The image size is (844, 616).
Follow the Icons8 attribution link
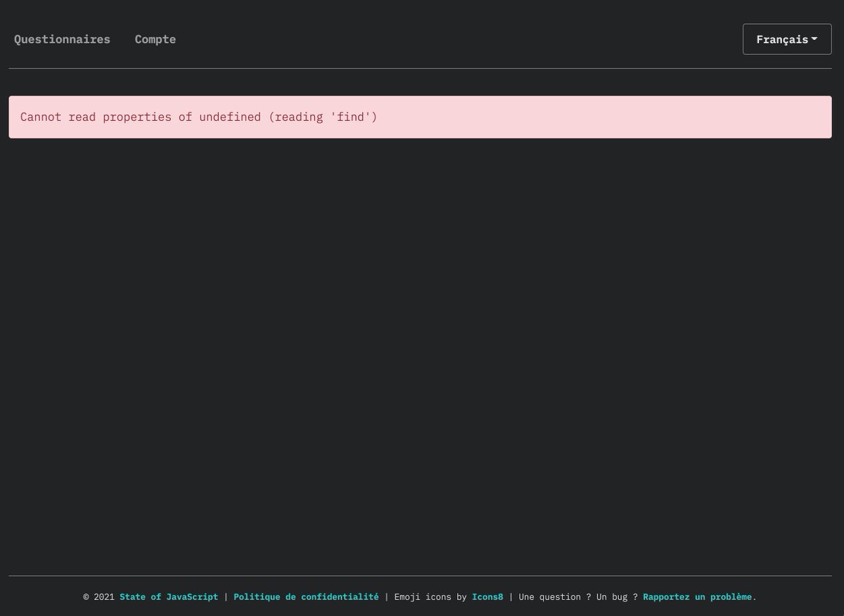(x=487, y=596)
